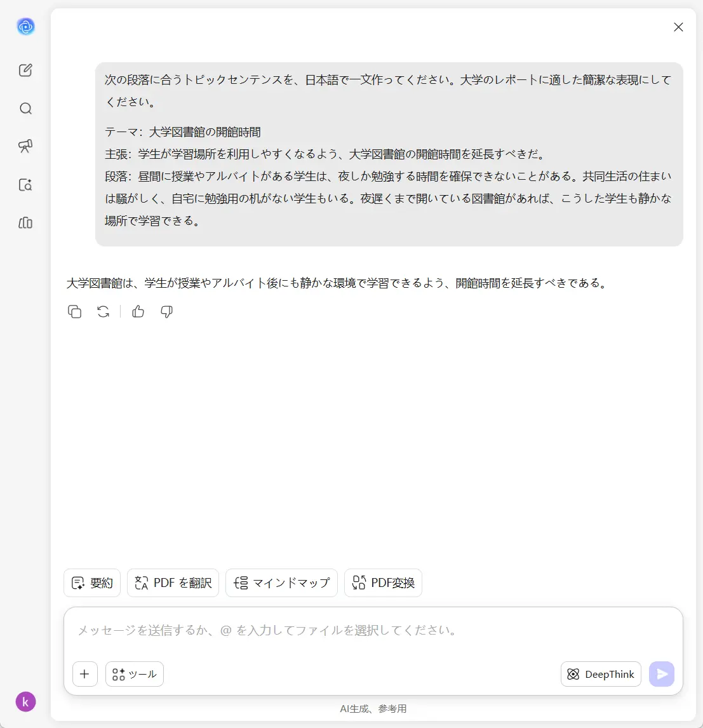Toggle the DeepThink mode
The image size is (703, 728).
coord(601,673)
